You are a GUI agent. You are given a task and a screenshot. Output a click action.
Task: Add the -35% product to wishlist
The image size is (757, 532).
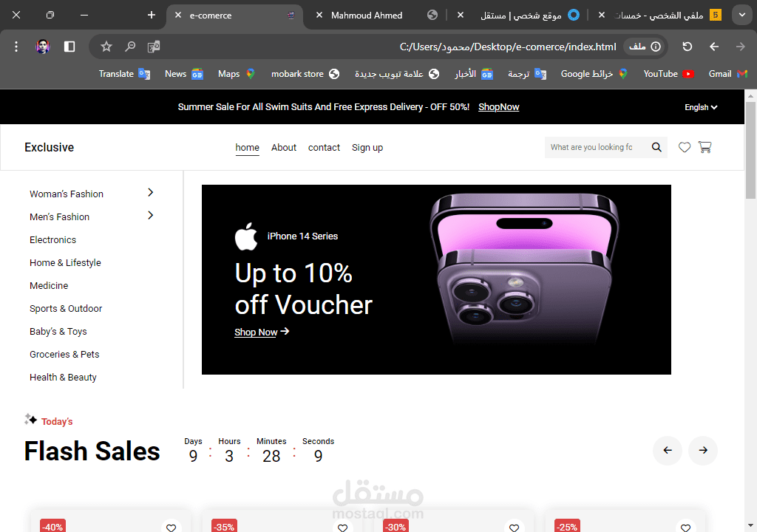[343, 527]
